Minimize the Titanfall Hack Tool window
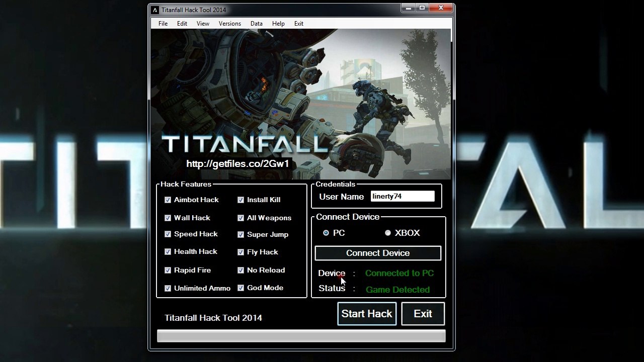The height and width of the screenshot is (362, 644). [x=409, y=8]
